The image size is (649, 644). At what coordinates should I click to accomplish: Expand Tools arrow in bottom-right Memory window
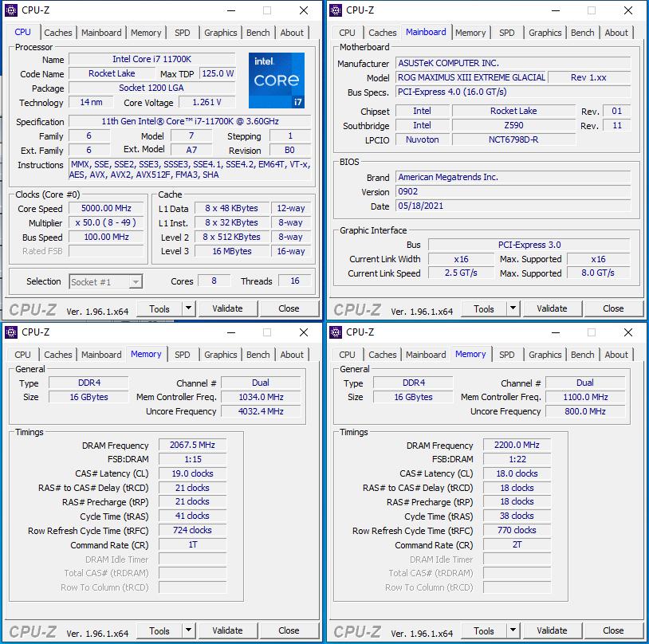(x=513, y=630)
